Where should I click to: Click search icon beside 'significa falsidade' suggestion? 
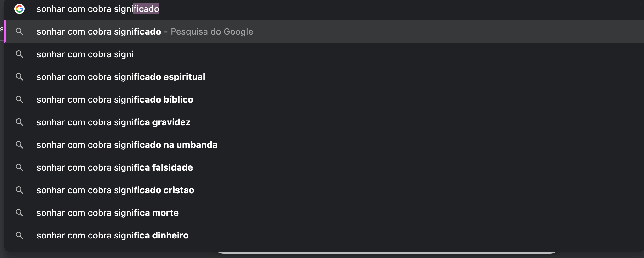[20, 167]
